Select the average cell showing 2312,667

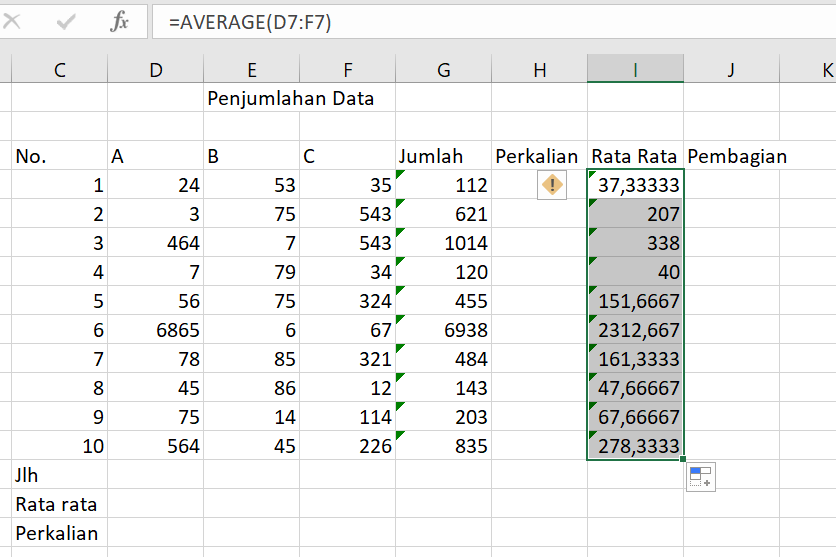tap(635, 330)
